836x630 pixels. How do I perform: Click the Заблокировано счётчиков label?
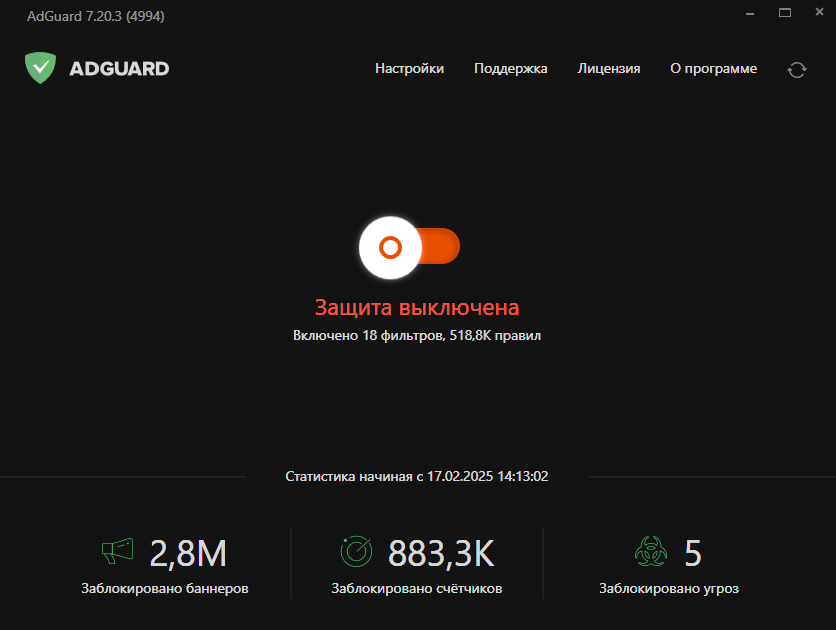tap(417, 589)
